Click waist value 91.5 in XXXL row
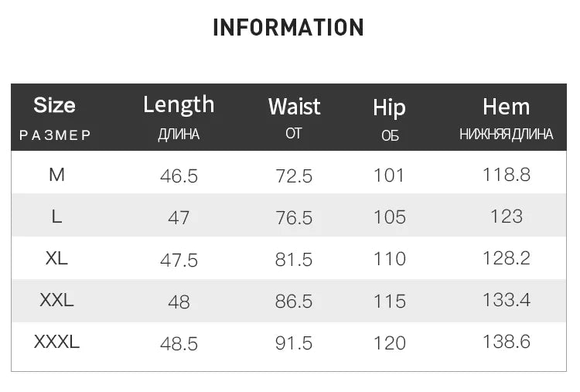580x392 pixels. click(294, 343)
